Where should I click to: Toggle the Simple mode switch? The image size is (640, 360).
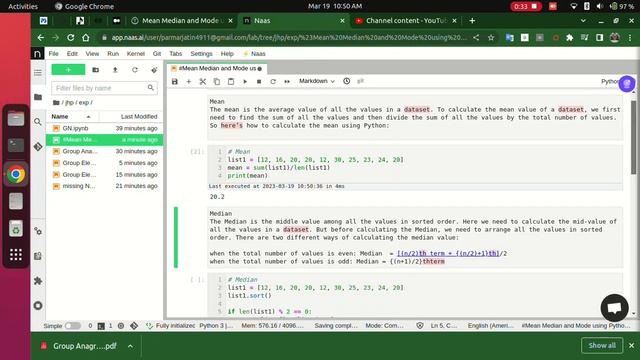click(73, 326)
